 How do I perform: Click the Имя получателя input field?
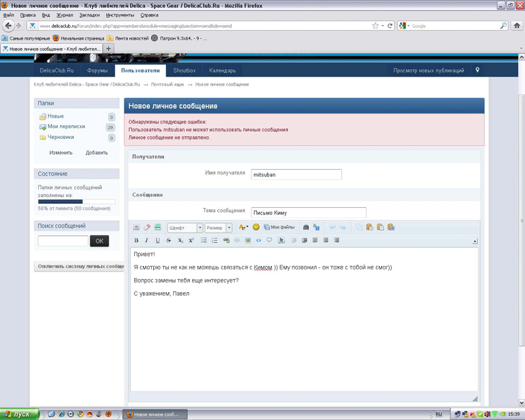(x=296, y=174)
